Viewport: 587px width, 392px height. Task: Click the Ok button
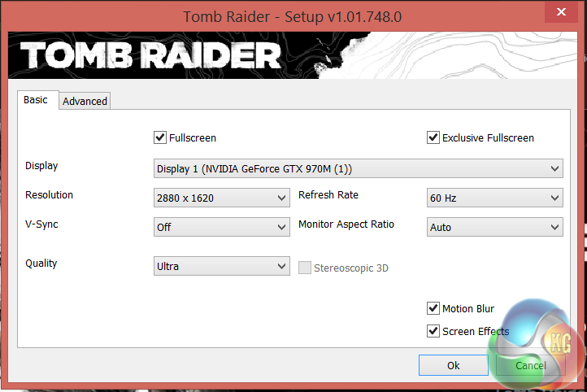[454, 365]
